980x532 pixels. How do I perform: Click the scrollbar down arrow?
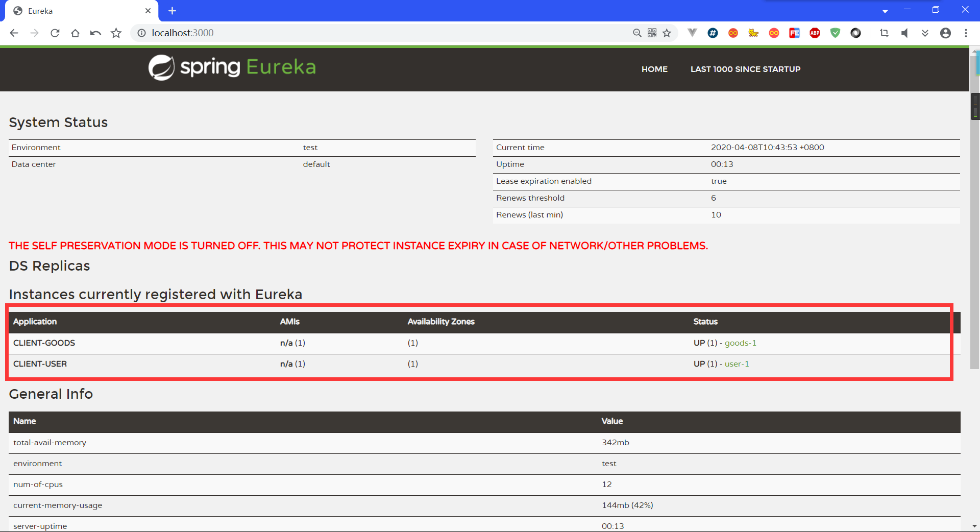pyautogui.click(x=975, y=526)
